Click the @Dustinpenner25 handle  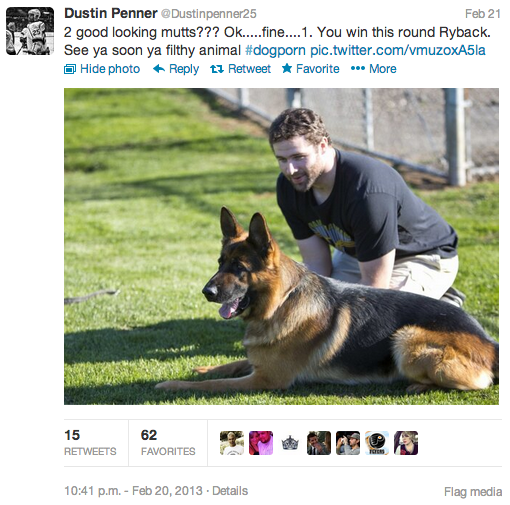[209, 14]
